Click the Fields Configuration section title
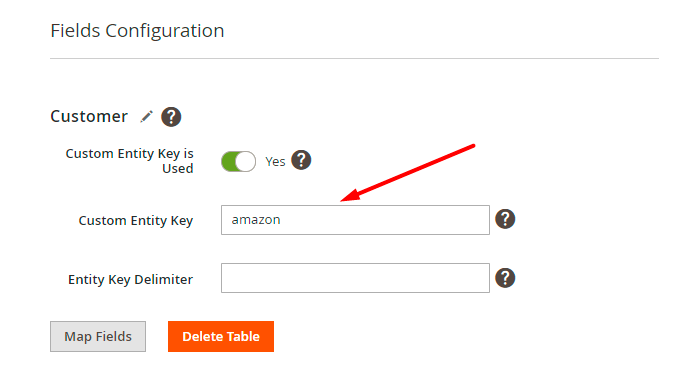The width and height of the screenshot is (685, 373). 137,31
